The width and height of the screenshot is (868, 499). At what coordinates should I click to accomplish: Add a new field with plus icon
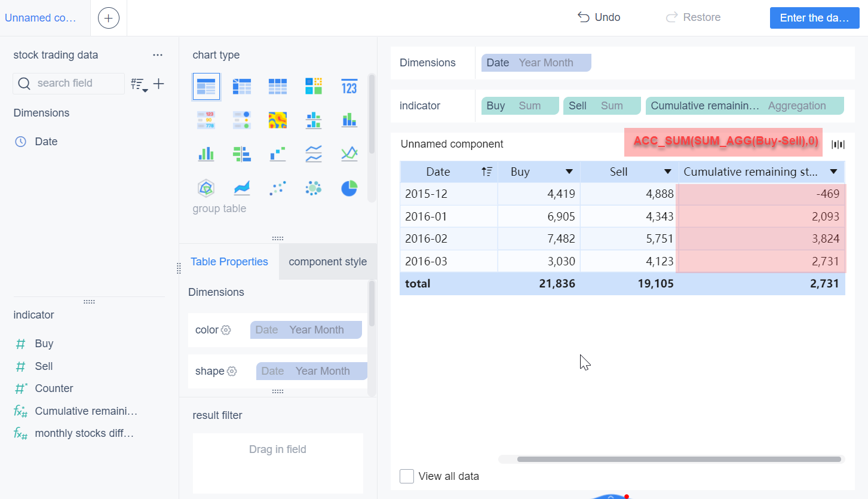(158, 84)
